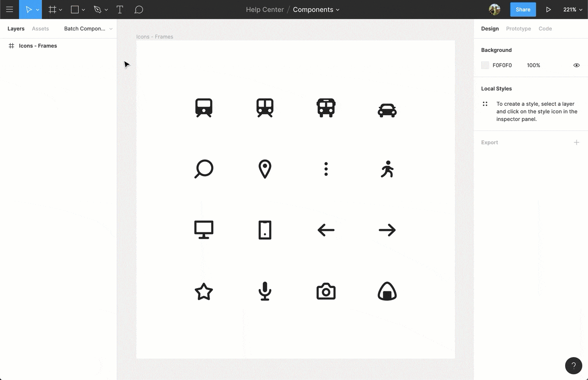
Task: Open the Comment tool
Action: (139, 10)
